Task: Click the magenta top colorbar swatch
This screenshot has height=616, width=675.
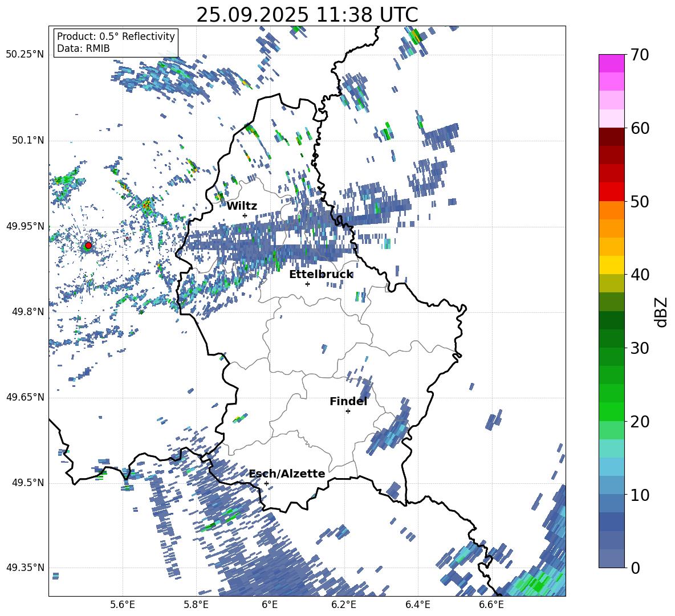Action: [x=611, y=64]
